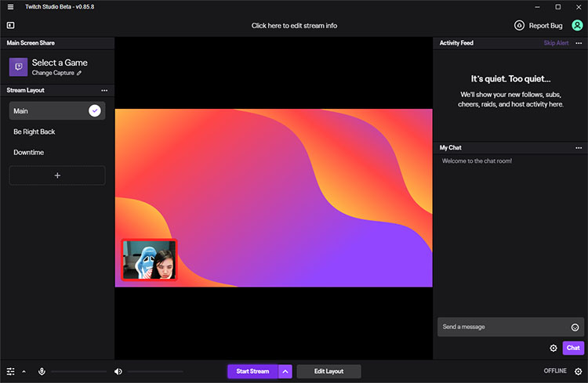Click the Main Screen Share header
This screenshot has height=383, width=588.
pos(31,43)
